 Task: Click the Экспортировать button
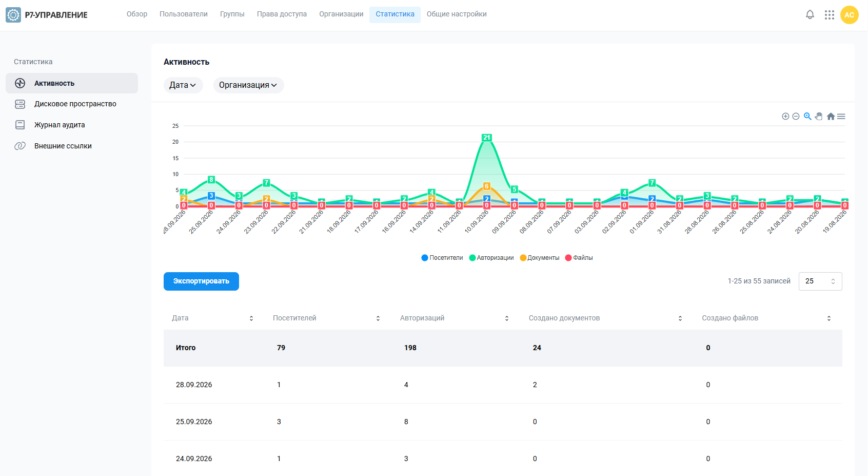(x=201, y=281)
